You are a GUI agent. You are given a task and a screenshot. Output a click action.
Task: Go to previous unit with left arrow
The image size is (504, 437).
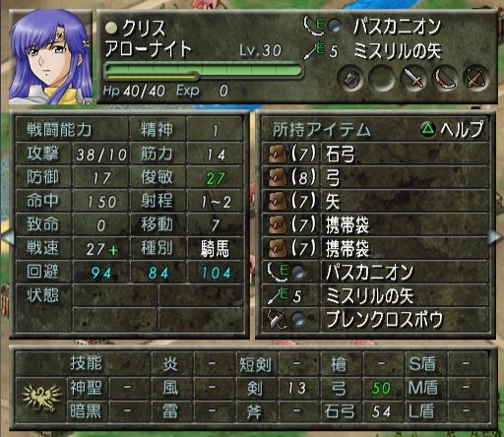click(x=7, y=236)
